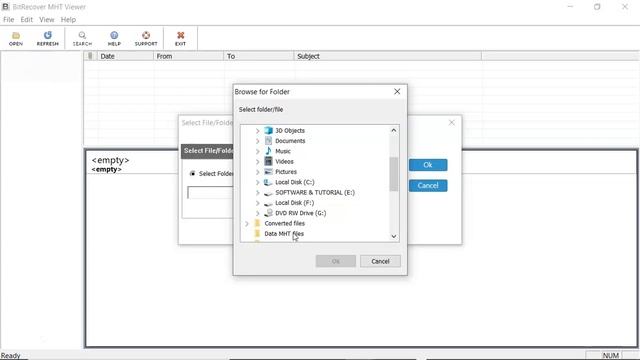640x360 pixels.
Task: Expand the Local Disk (F:) node
Action: tap(258, 203)
